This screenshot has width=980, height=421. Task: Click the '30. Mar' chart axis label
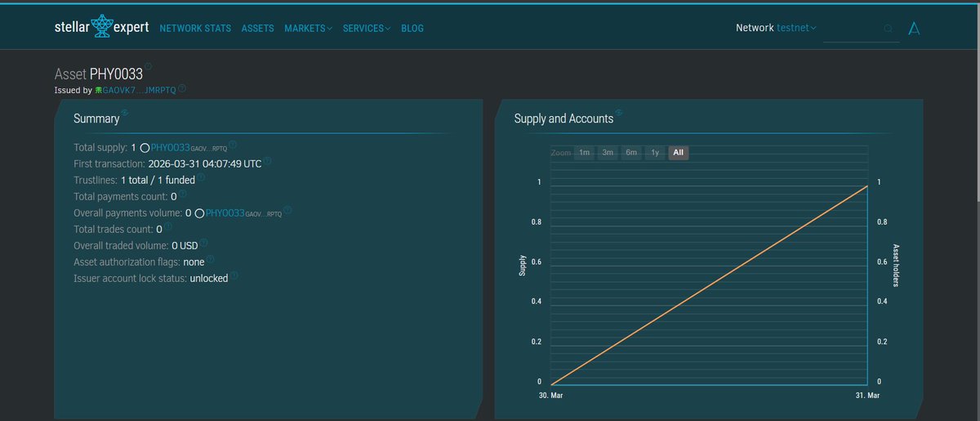pyautogui.click(x=550, y=396)
